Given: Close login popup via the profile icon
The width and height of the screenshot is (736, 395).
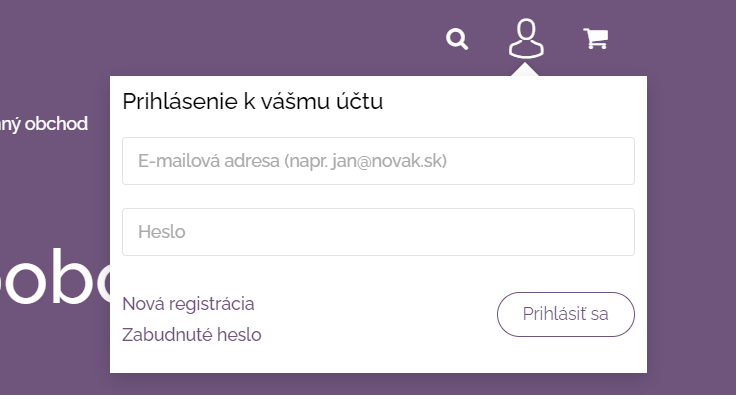Looking at the screenshot, I should pyautogui.click(x=526, y=38).
